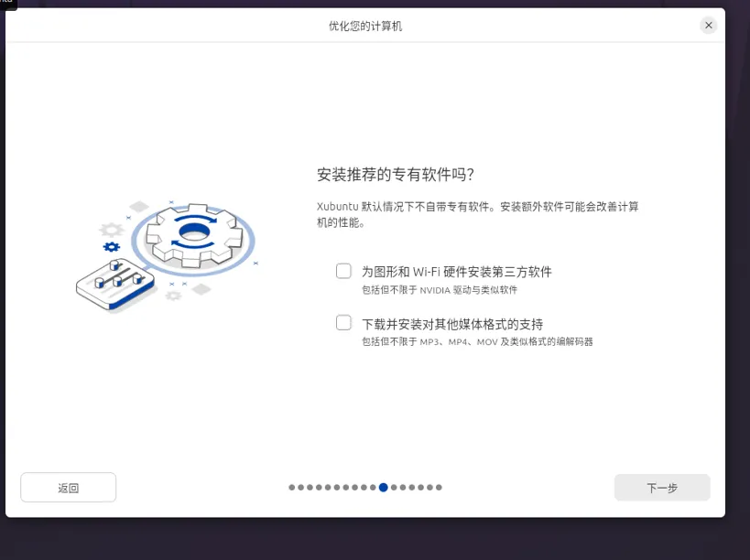
Task: Click the 下一步 button
Action: (662, 488)
